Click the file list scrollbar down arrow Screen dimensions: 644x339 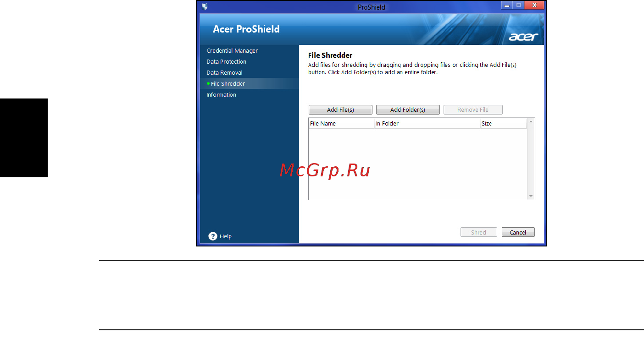[531, 196]
